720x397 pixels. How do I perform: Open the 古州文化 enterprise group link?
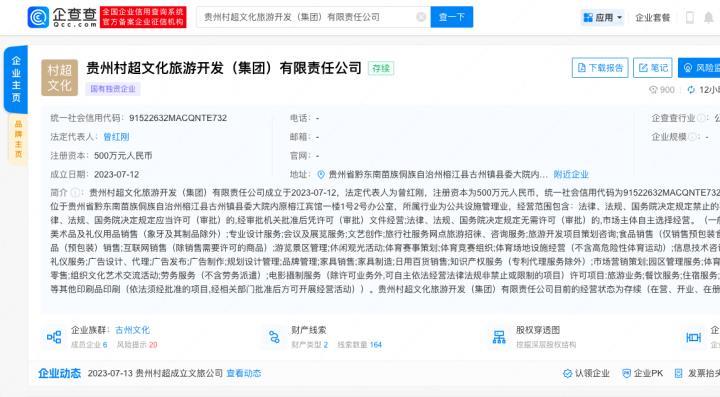point(132,330)
